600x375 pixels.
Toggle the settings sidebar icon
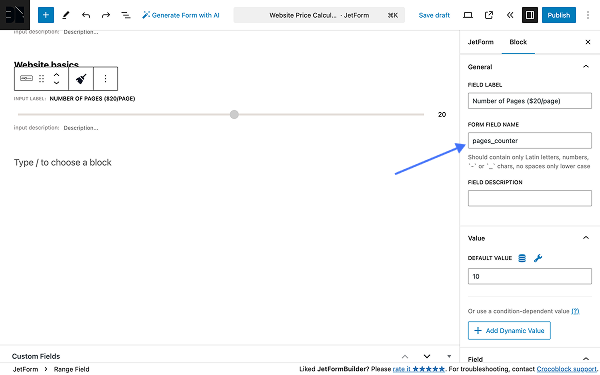(x=530, y=15)
